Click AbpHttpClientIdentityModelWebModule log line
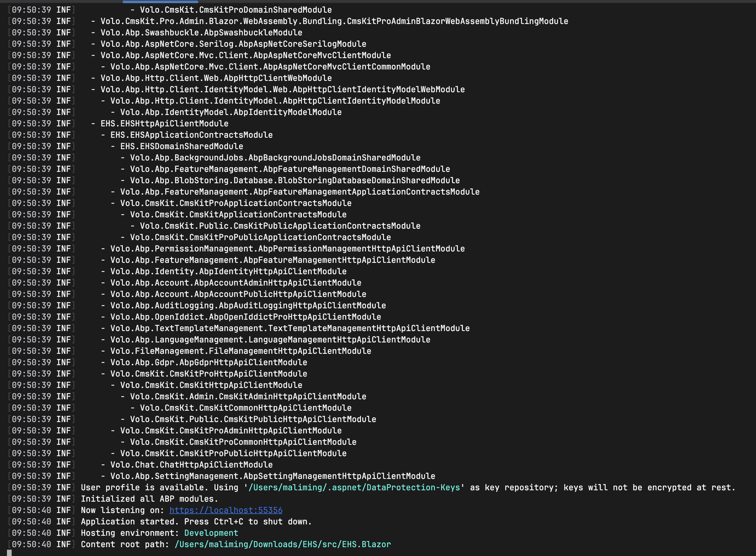Image resolution: width=756 pixels, height=556 pixels. [283, 89]
